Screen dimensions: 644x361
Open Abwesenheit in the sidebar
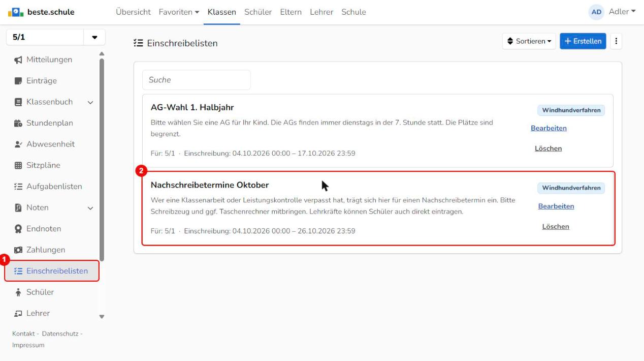click(x=49, y=144)
